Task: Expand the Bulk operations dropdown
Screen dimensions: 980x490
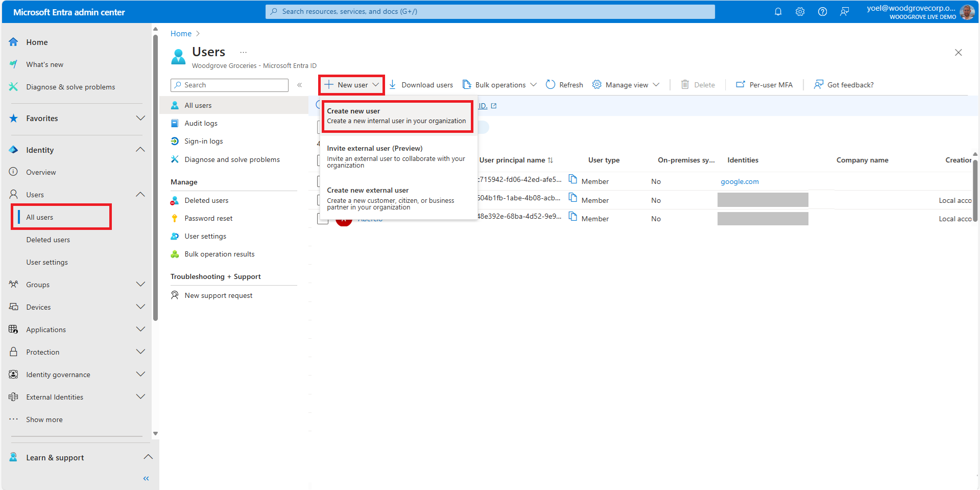Action: [499, 85]
